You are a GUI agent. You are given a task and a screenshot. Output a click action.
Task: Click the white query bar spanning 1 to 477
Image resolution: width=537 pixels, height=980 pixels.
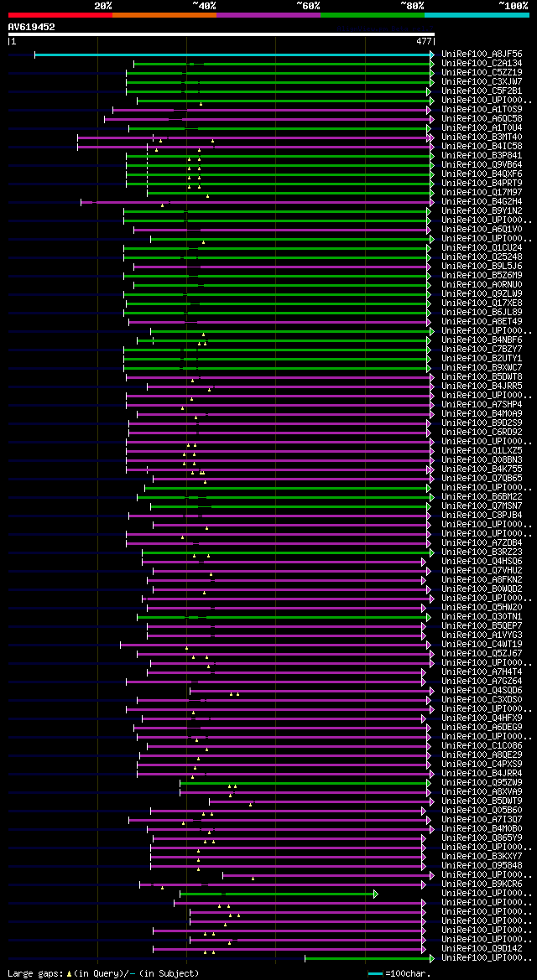point(221,34)
